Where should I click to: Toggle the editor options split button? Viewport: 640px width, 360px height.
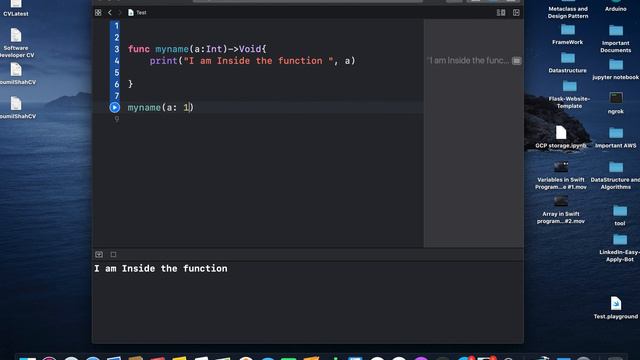coord(501,13)
